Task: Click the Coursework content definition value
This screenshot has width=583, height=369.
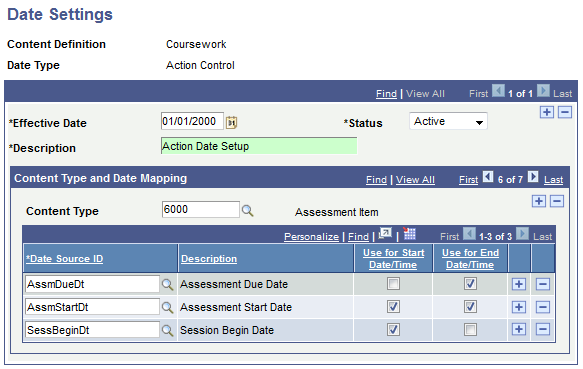Action: coord(196,44)
